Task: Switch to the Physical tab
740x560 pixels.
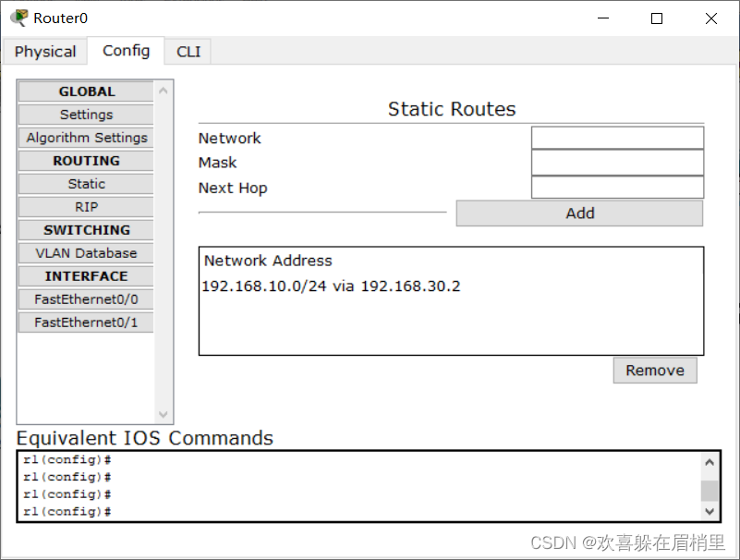Action: point(45,52)
